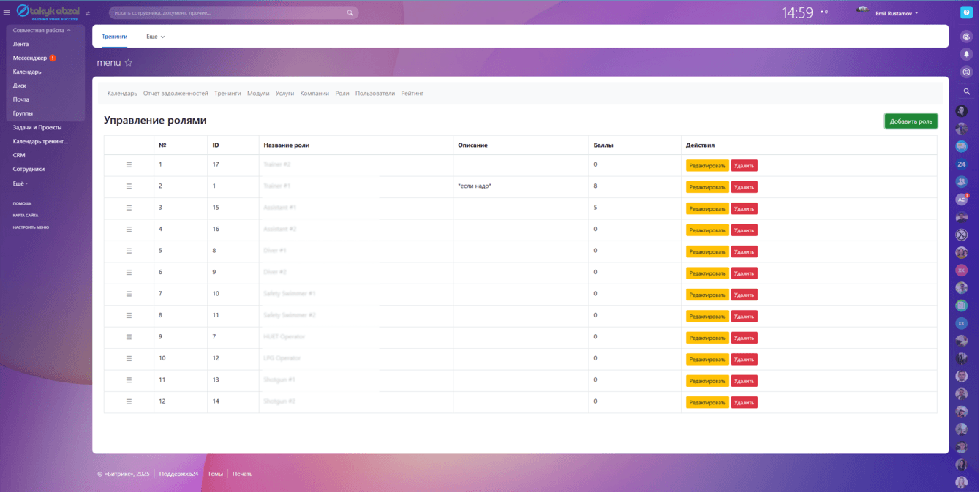The height and width of the screenshot is (492, 980).
Task: Open the first contact avatar in right sidebar
Action: 962,111
